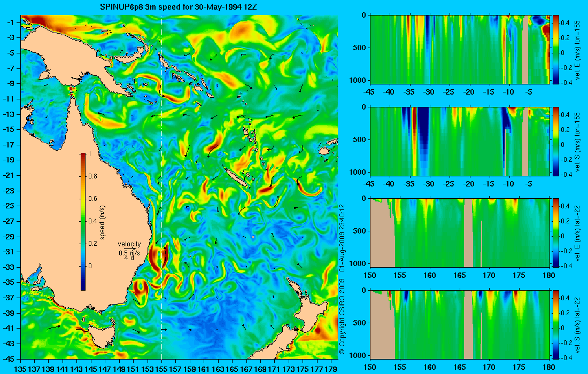588x374 pixels.
Task: Click the vertical dashed transect line at longitude 155
Action: coord(161,187)
